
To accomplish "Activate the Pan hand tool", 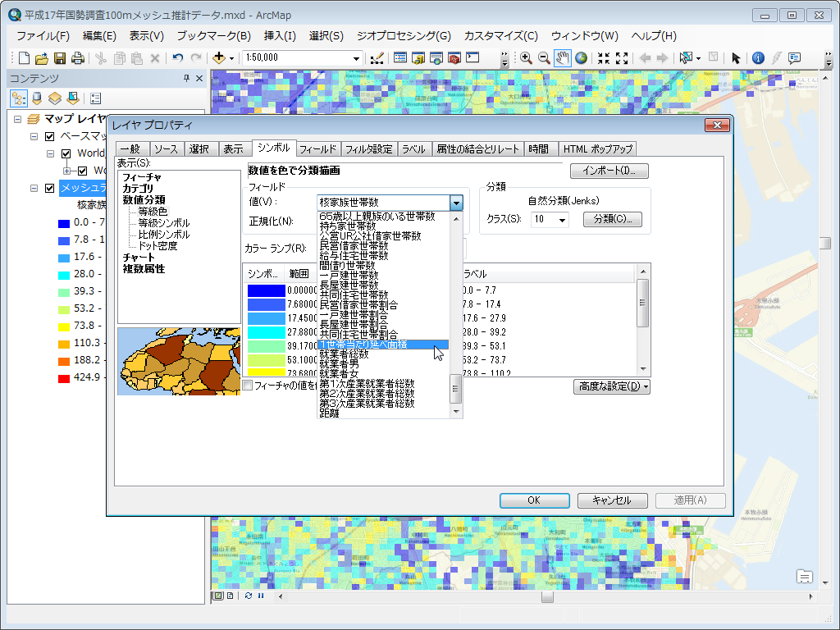I will pyautogui.click(x=562, y=58).
